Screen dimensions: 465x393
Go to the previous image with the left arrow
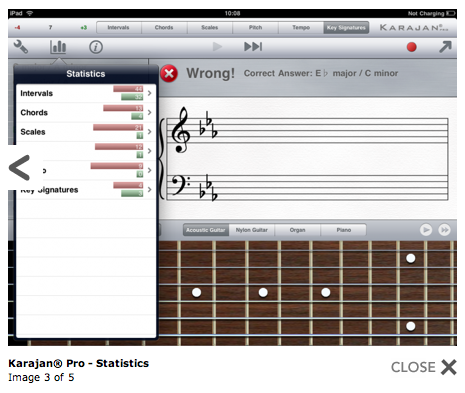(x=19, y=168)
